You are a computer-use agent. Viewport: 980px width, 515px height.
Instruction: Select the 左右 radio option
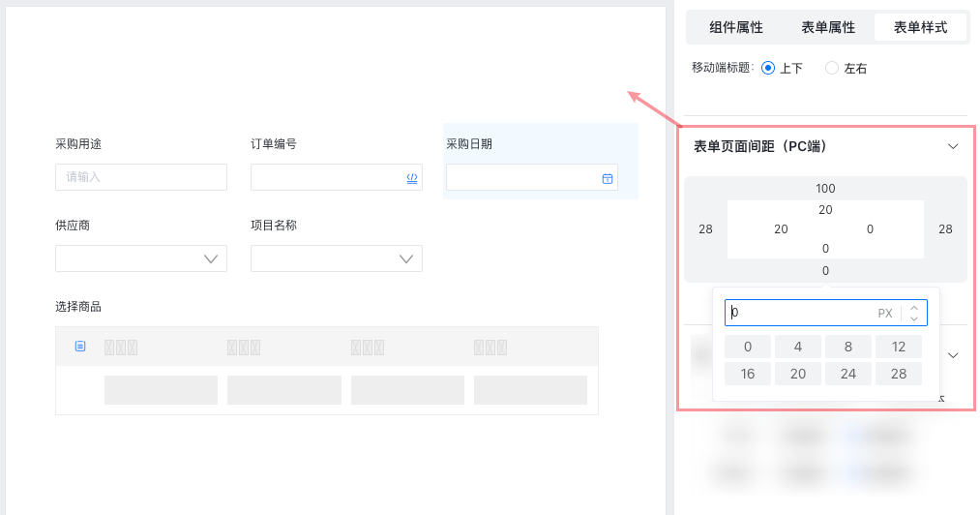pyautogui.click(x=832, y=68)
